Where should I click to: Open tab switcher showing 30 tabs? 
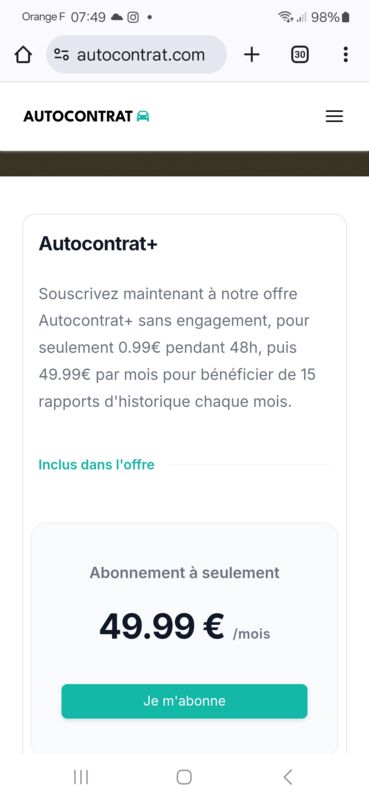[x=300, y=55]
